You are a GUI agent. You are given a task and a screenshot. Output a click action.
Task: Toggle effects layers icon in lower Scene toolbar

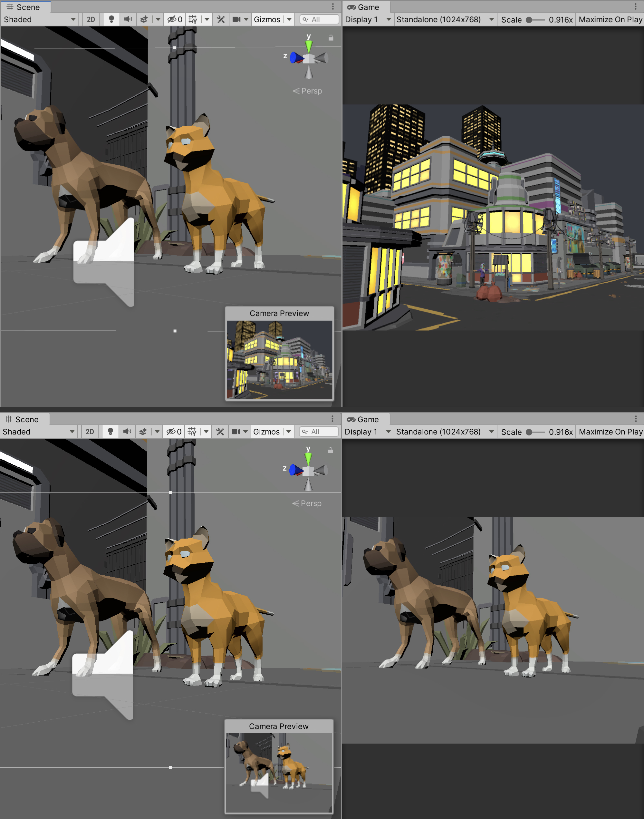[x=143, y=432]
